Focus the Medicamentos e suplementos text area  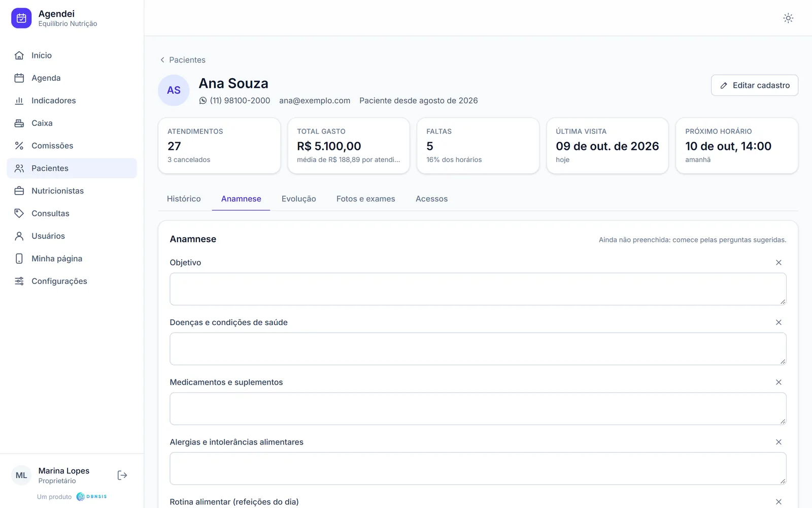478,409
